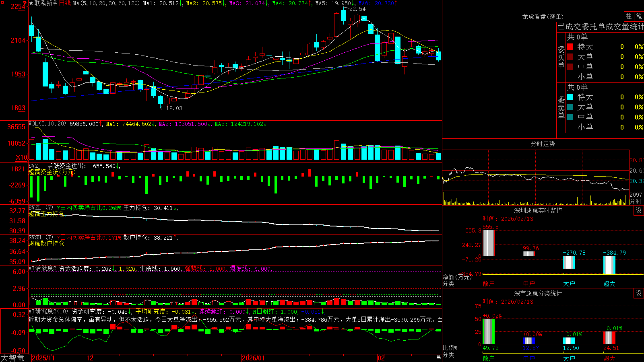This screenshot has width=644, height=362.
Task: Click the 分时 label beside the minute chart
Action: pyautogui.click(x=636, y=202)
